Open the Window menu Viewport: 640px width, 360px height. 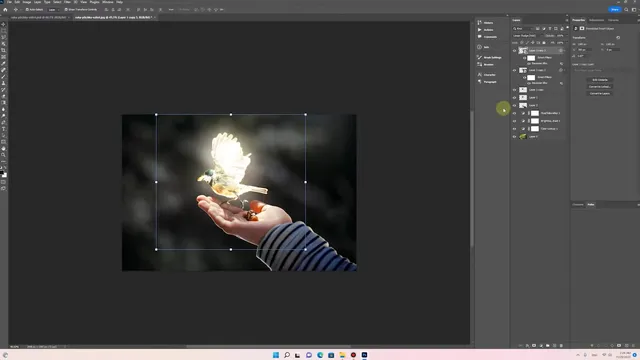108,2
